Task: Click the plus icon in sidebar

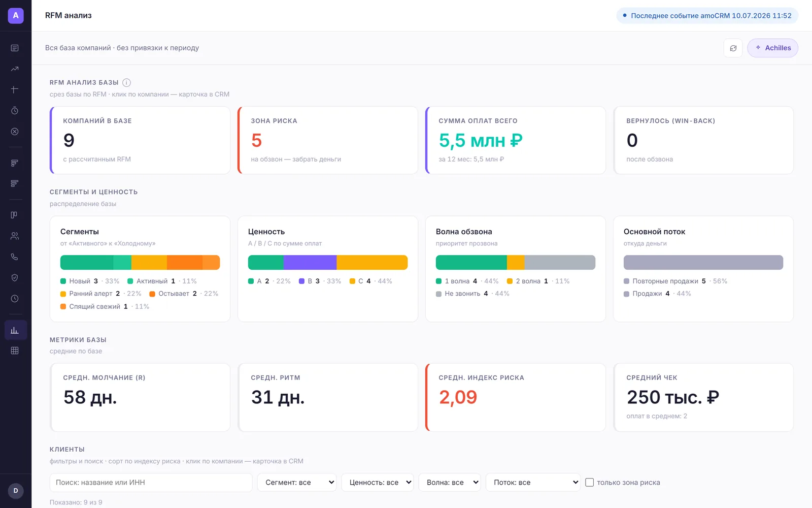Action: click(x=15, y=89)
